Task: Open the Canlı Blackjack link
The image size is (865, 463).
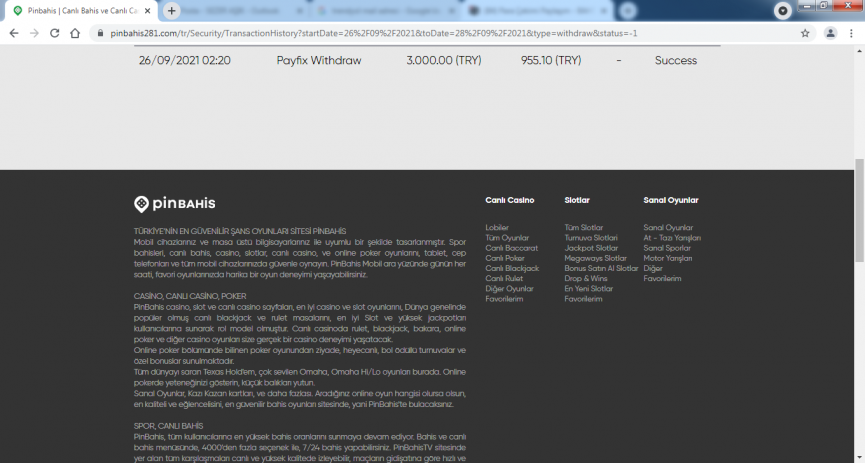Action: tap(512, 268)
